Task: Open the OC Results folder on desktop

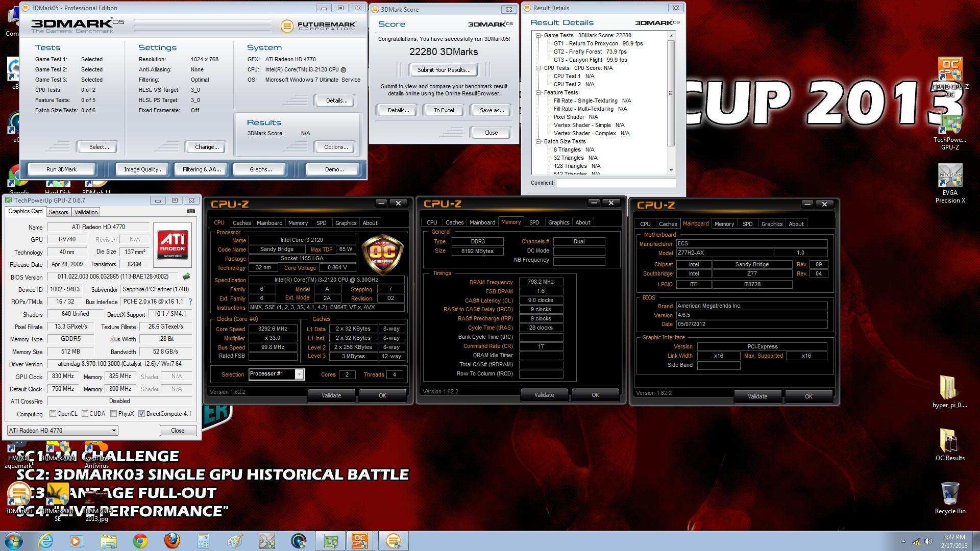Action: click(950, 444)
